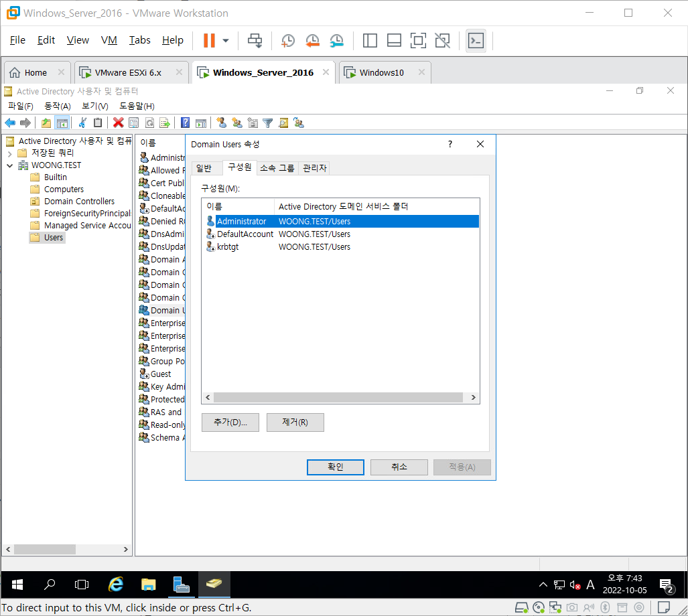
Task: Click the 이름 column header in member list
Action: pyautogui.click(x=239, y=206)
